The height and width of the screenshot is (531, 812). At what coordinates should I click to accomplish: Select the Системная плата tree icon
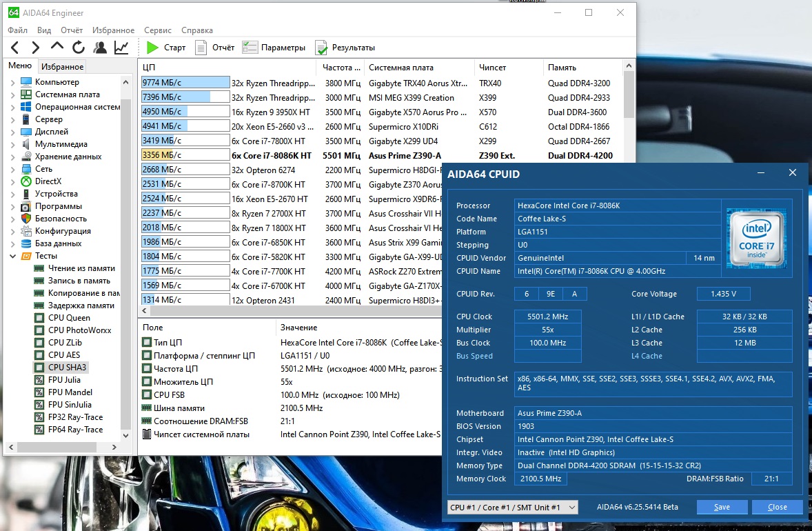(26, 94)
